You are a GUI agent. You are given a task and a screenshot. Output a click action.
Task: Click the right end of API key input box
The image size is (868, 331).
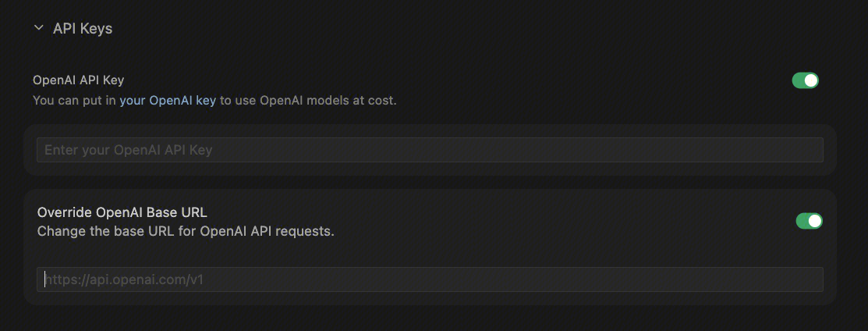pos(811,150)
